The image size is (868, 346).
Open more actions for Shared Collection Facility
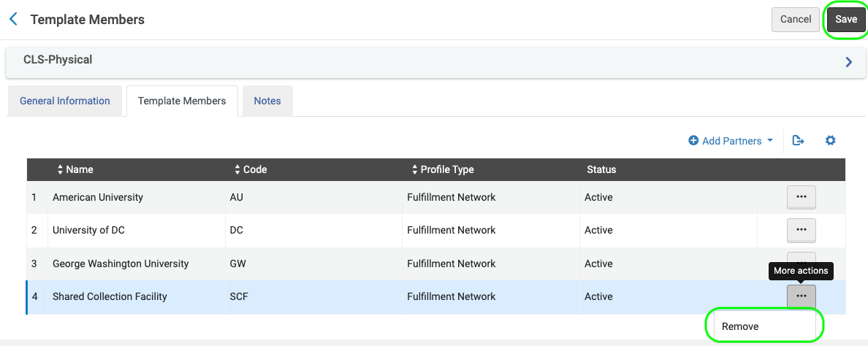[x=801, y=296]
